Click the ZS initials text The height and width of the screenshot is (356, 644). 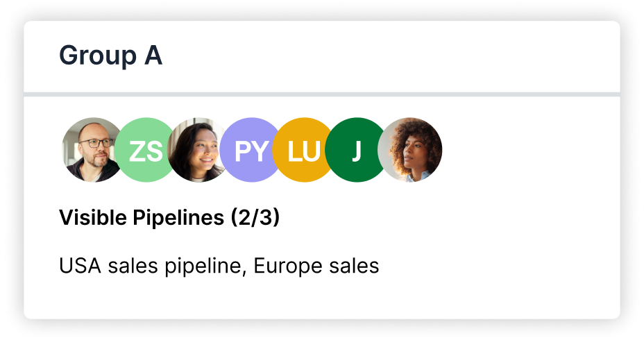pos(146,151)
